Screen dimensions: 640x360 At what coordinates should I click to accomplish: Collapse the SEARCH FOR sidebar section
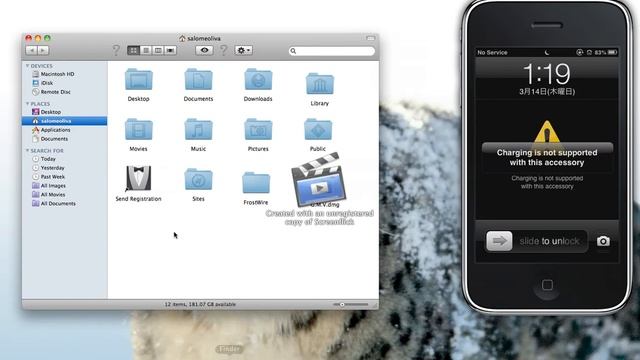pyautogui.click(x=27, y=151)
